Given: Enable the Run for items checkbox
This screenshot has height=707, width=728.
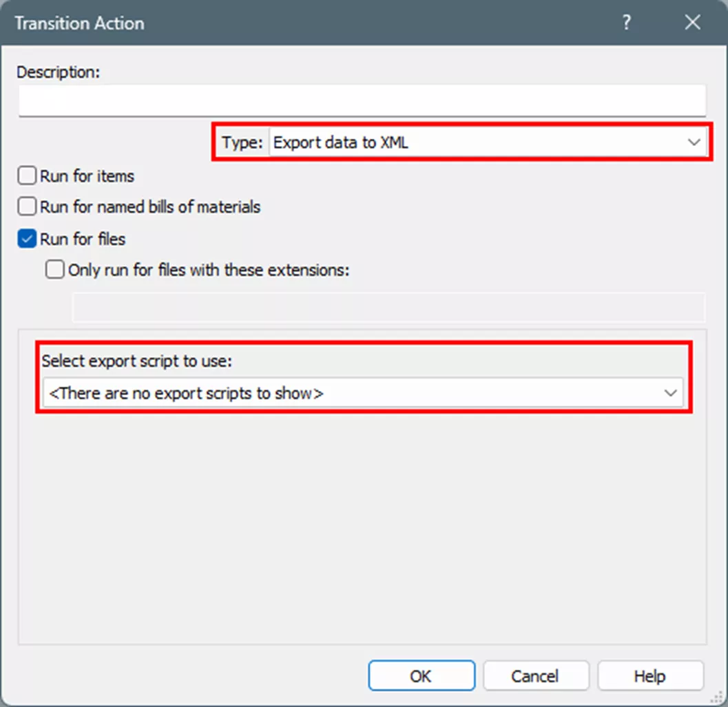Looking at the screenshot, I should click(25, 176).
